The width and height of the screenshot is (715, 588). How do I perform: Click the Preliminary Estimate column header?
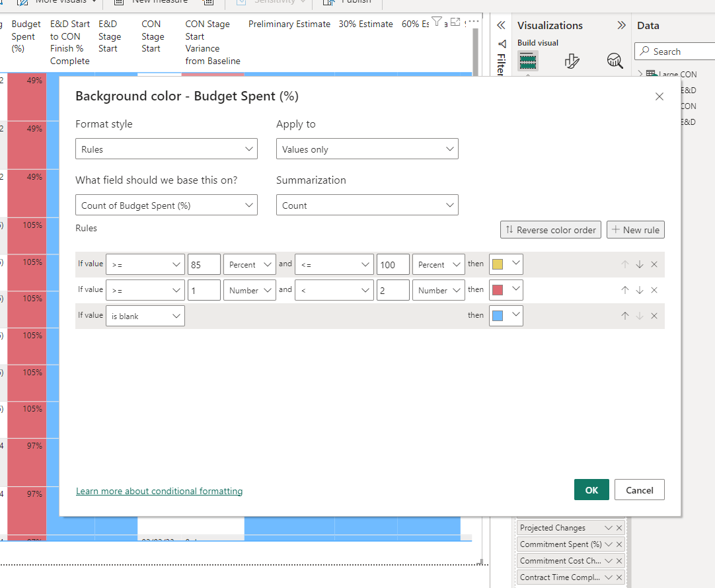click(x=289, y=24)
